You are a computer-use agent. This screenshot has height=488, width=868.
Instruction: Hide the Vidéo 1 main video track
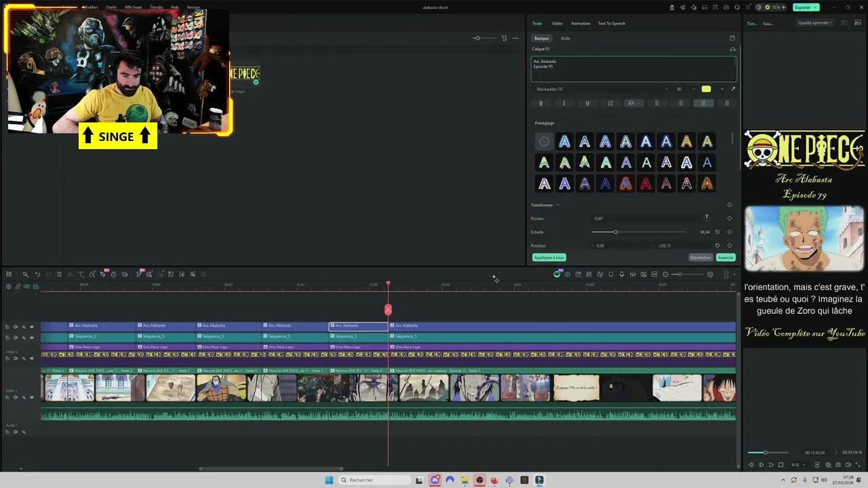click(x=31, y=397)
